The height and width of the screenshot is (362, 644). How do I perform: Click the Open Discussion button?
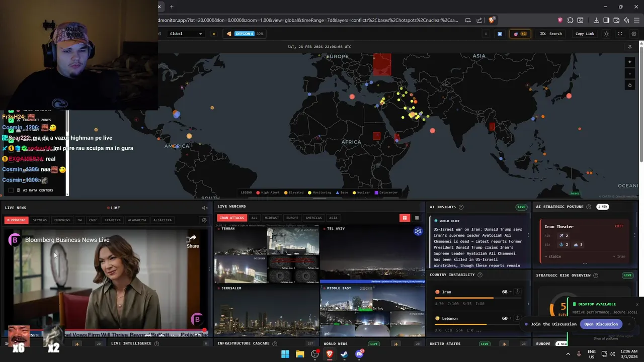pos(601,324)
